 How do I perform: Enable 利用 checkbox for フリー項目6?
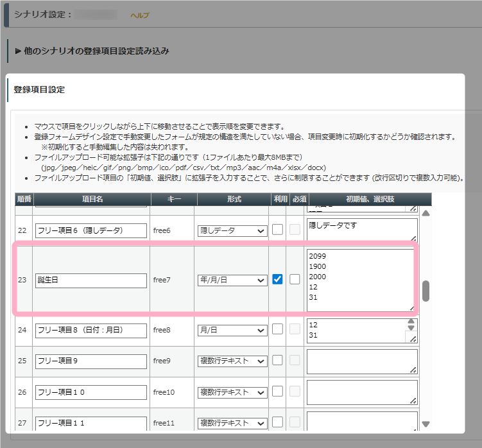click(278, 230)
